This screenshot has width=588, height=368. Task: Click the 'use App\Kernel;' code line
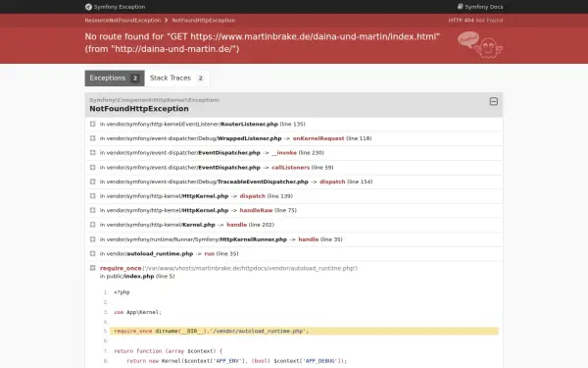tap(137, 312)
